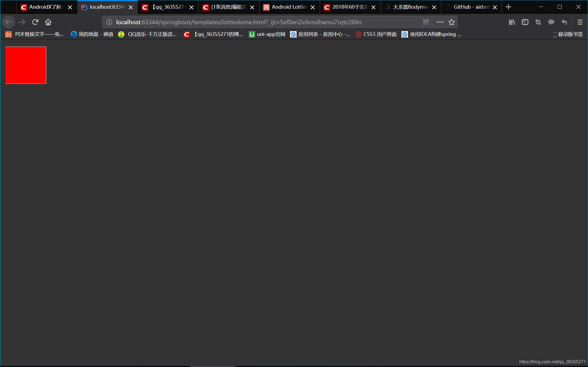This screenshot has height=367, width=588.
Task: Minimize the browser window
Action: tap(541, 7)
